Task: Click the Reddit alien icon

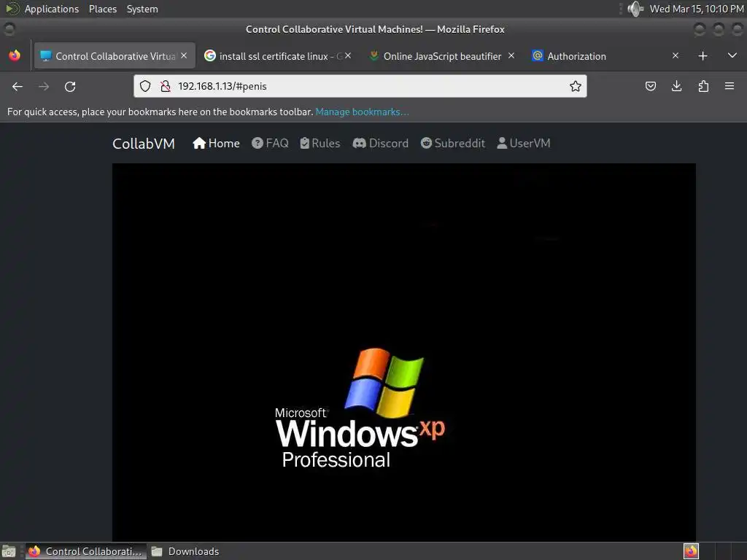Action: [426, 143]
